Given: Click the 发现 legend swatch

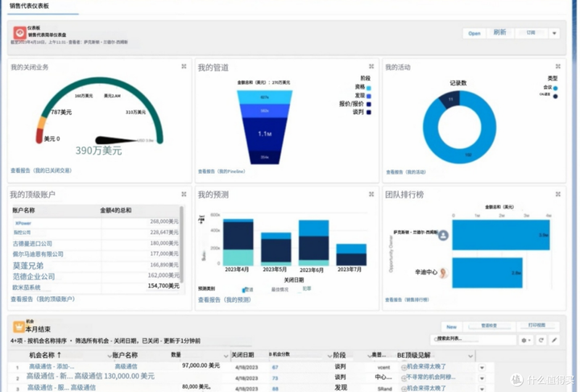Looking at the screenshot, I should coord(369,96).
